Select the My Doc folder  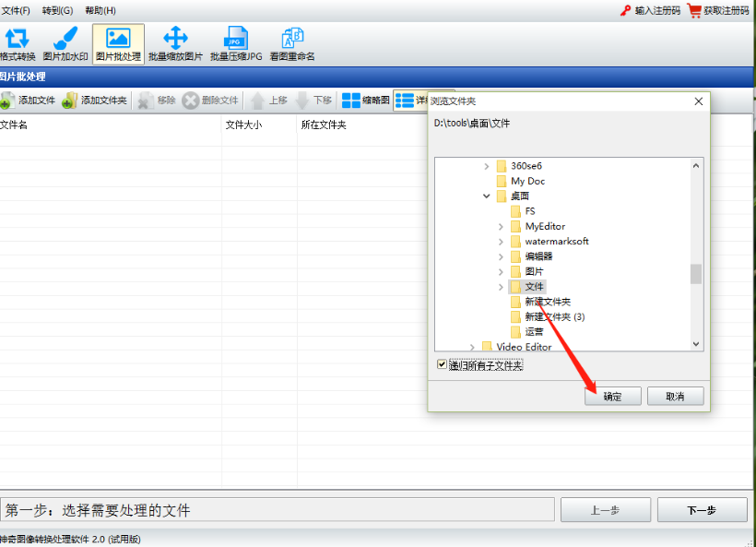click(x=521, y=182)
